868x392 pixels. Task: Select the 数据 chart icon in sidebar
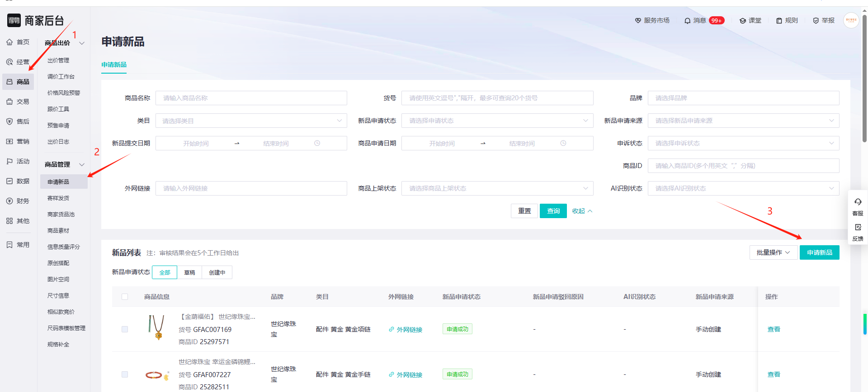[x=9, y=181]
